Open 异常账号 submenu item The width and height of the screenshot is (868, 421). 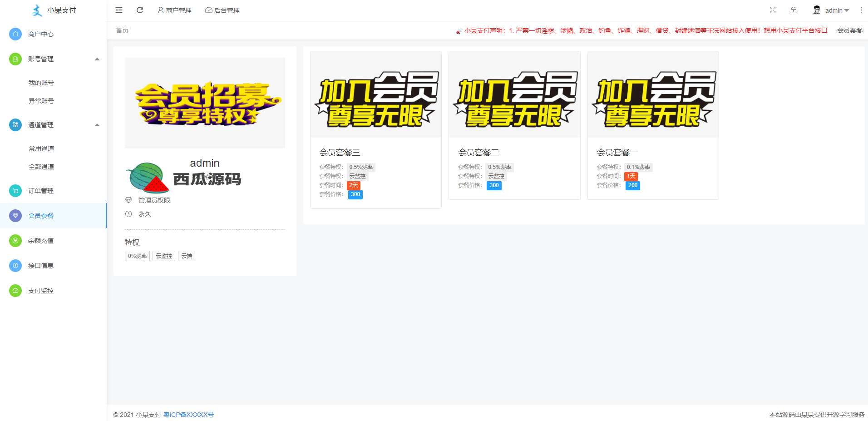[41, 101]
